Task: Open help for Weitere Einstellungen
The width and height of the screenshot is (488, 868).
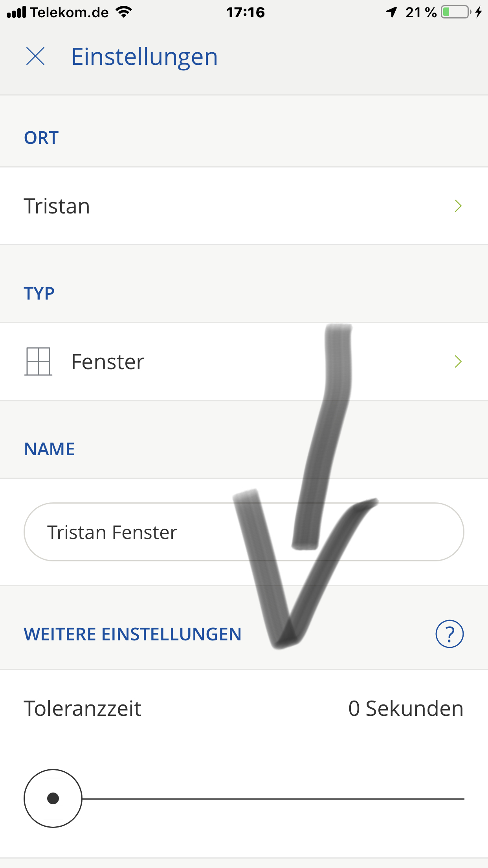Action: coord(449,634)
